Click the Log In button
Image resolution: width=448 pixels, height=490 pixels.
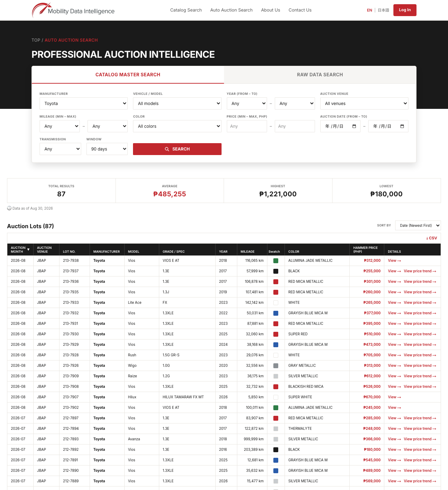(x=405, y=10)
